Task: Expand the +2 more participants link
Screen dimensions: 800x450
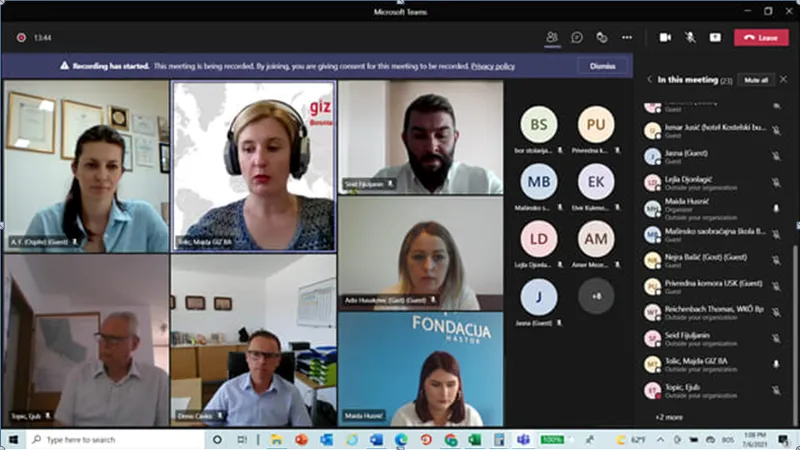Action: (x=669, y=417)
